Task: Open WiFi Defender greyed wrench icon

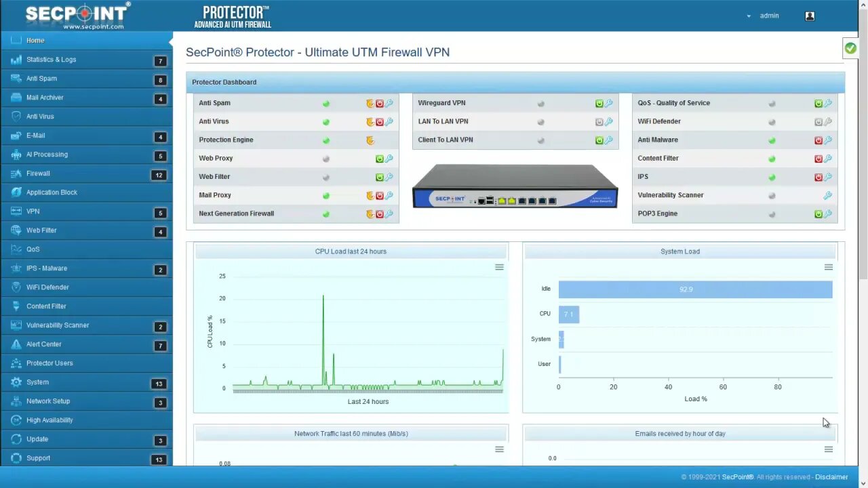Action: tap(827, 122)
